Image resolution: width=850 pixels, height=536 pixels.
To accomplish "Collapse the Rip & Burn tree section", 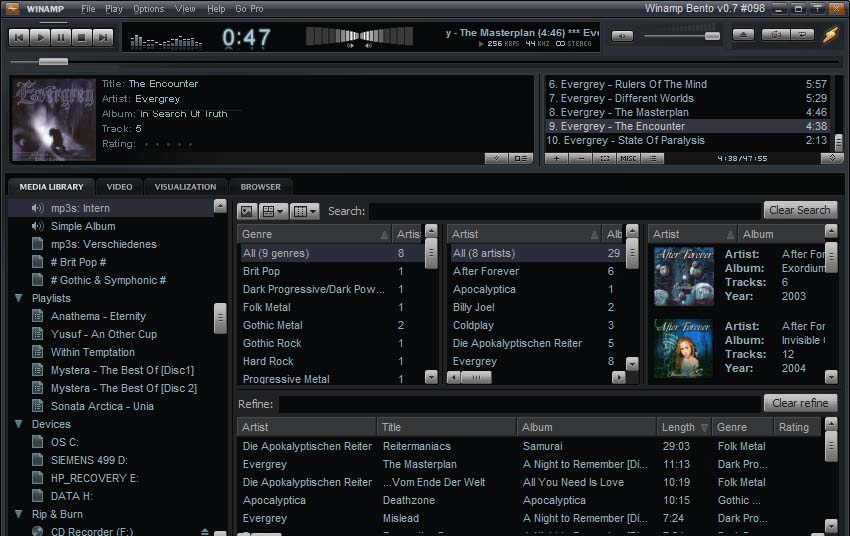I will (x=18, y=514).
